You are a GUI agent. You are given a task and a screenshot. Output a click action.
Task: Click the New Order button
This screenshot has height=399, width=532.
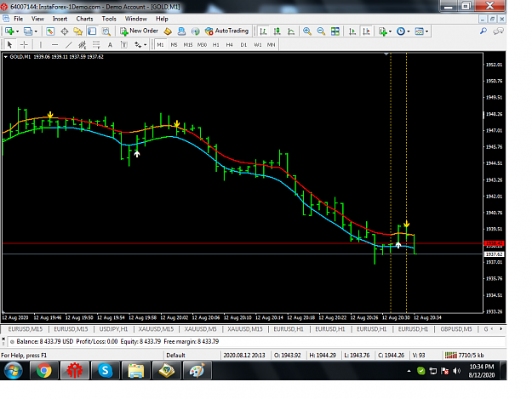tap(139, 31)
